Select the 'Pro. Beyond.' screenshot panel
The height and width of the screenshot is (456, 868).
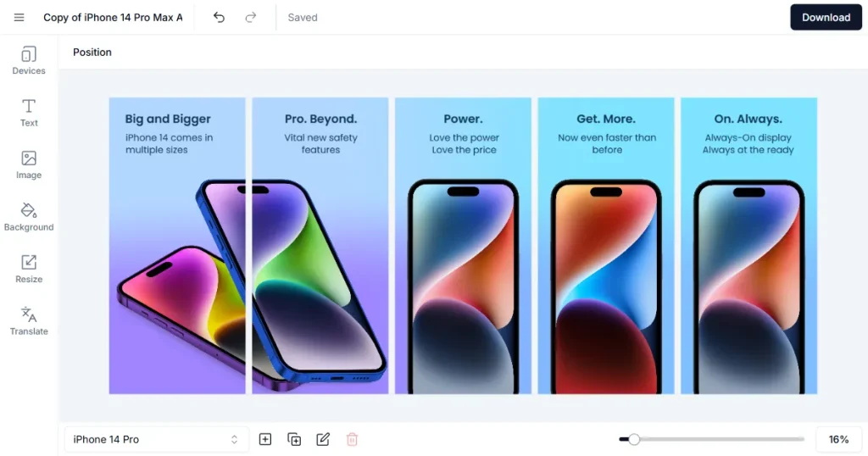point(320,246)
